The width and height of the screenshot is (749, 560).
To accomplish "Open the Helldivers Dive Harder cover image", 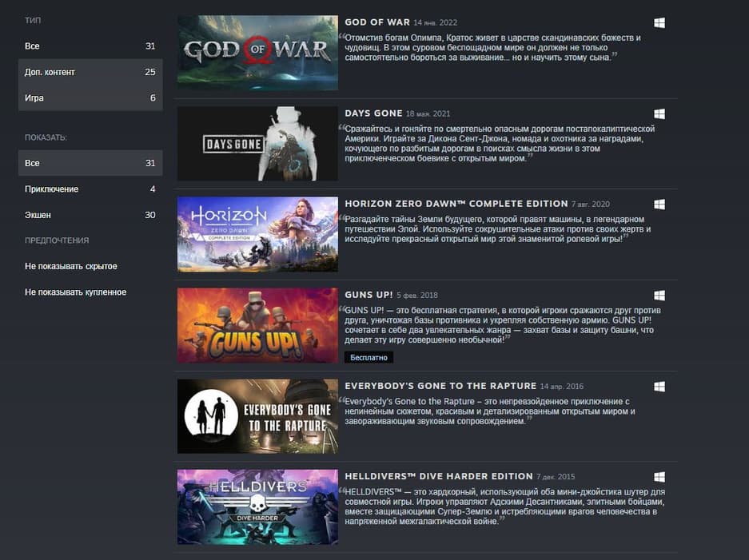I will (257, 507).
